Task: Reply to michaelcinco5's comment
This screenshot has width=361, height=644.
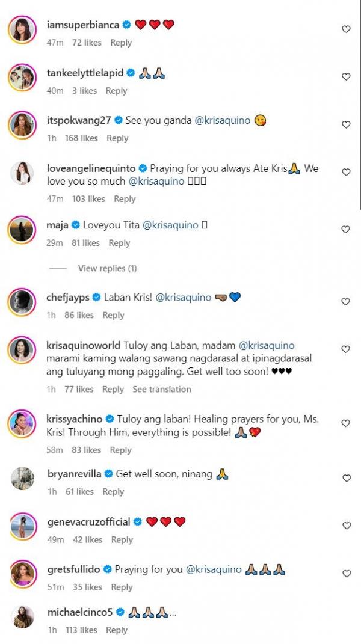Action: (117, 630)
